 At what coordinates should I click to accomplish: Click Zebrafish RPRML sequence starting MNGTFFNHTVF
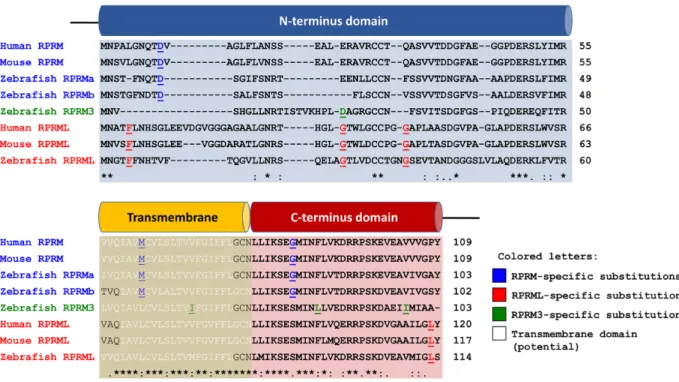[333, 161]
